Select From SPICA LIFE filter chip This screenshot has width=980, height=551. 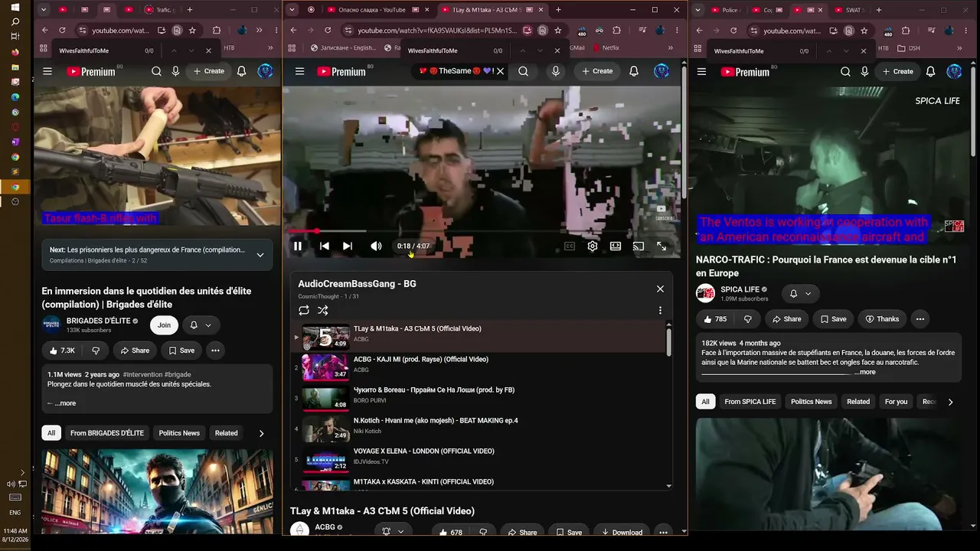click(750, 402)
